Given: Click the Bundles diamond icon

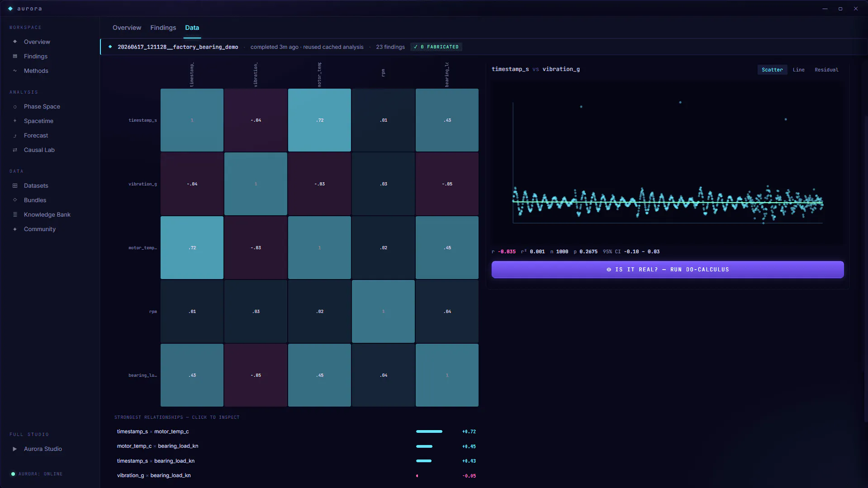Looking at the screenshot, I should pyautogui.click(x=15, y=200).
